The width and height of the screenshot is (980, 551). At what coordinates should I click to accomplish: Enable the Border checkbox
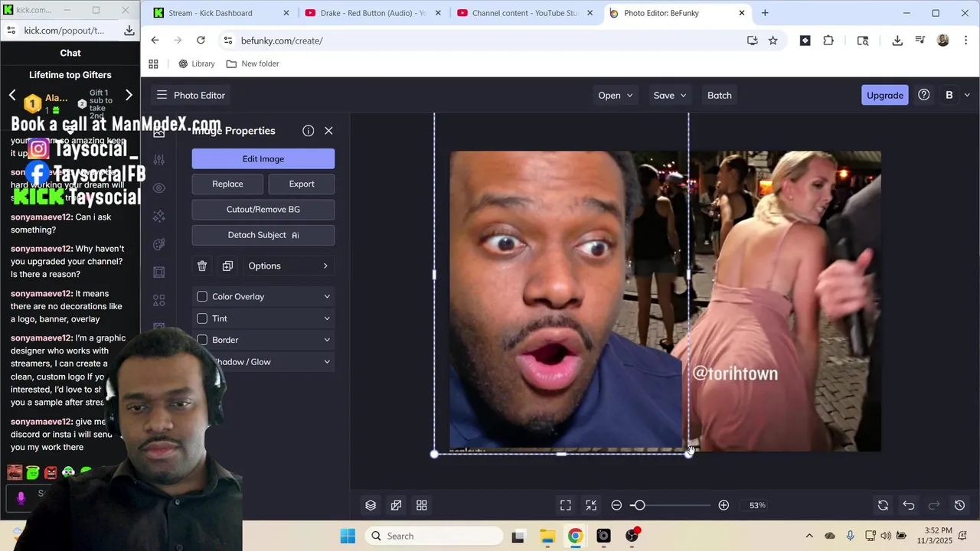202,340
